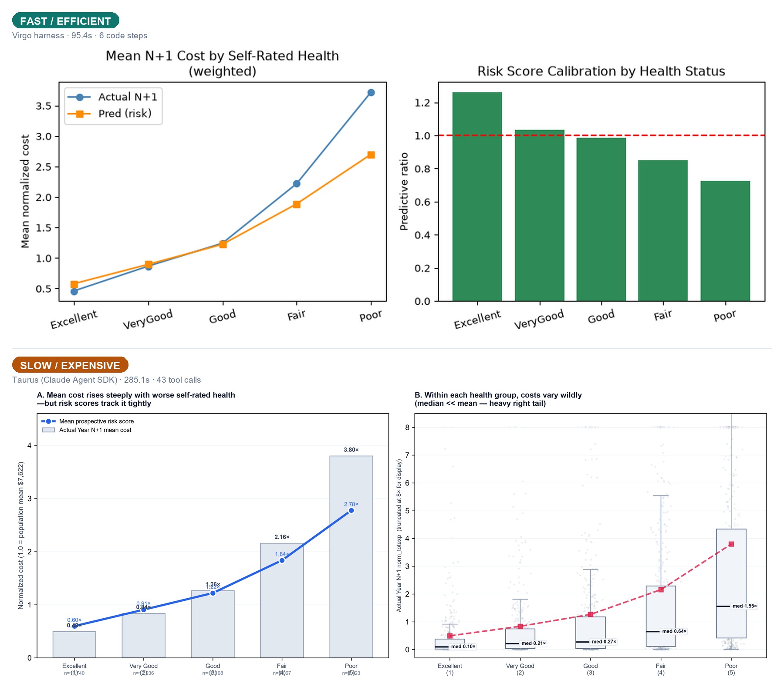Click the 'Risk Score Calibration by Health Status' title
Image resolution: width=784 pixels, height=694 pixels.
pos(601,71)
